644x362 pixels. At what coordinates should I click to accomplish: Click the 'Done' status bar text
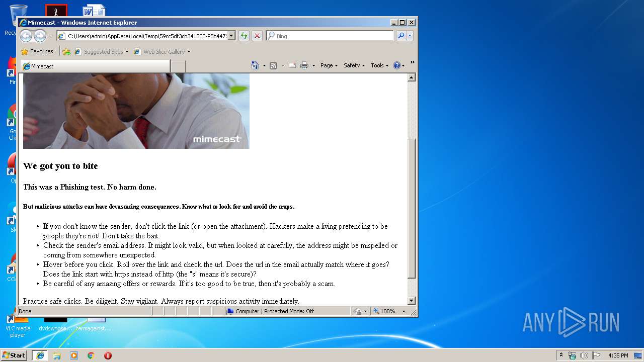tap(25, 311)
